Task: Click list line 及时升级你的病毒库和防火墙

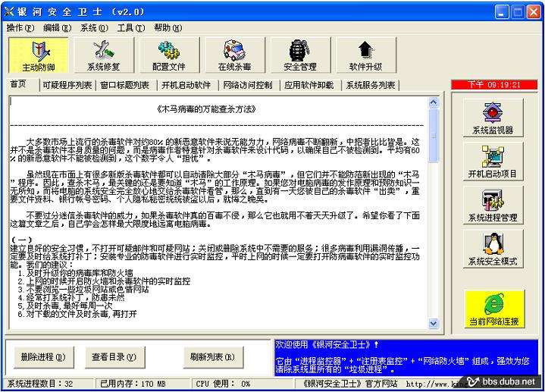Action: [80, 273]
